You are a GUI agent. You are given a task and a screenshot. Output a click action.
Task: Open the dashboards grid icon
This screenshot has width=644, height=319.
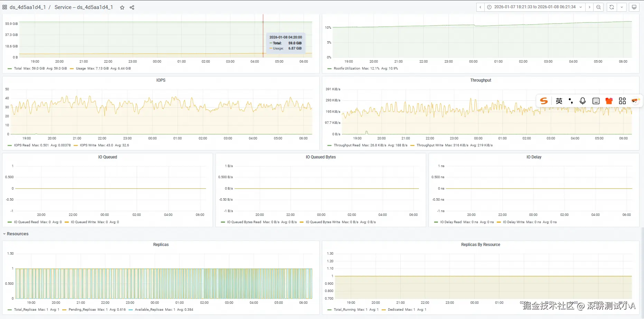pos(4,7)
